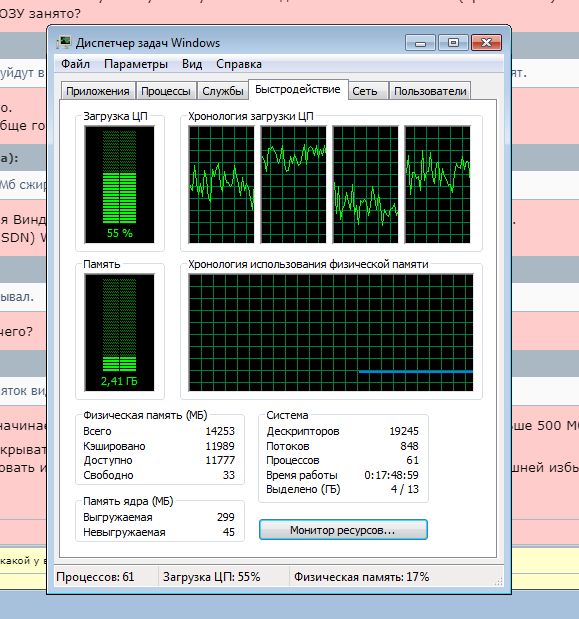Click the first CPU core history graph
The image size is (579, 619).
[221, 184]
